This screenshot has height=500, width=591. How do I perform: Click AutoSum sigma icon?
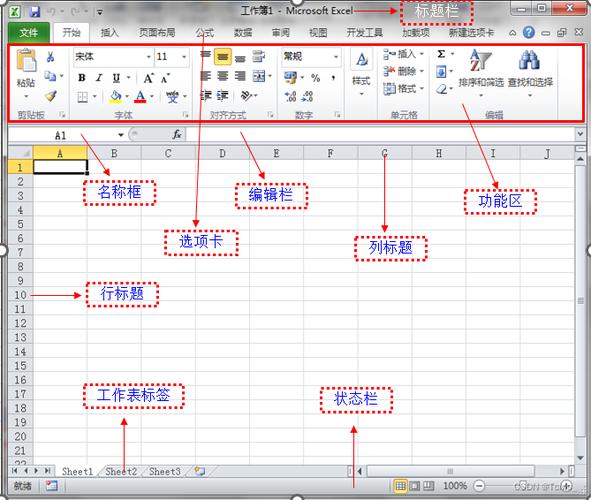[441, 54]
